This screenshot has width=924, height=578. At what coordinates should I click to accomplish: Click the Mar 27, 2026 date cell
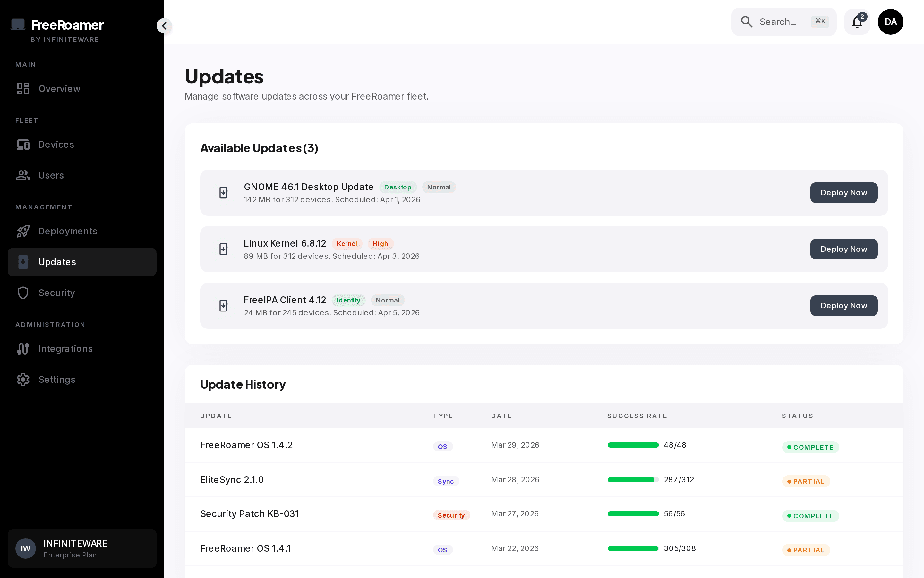(515, 514)
